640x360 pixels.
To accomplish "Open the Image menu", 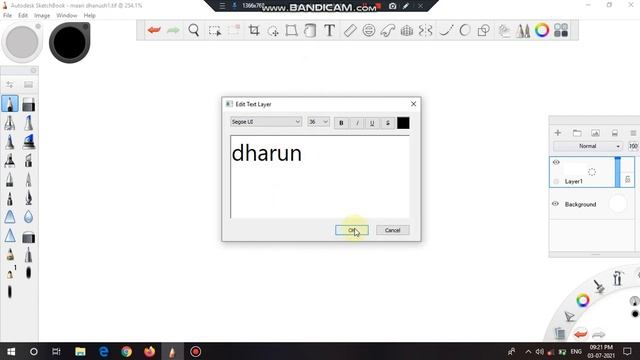I will coord(42,16).
